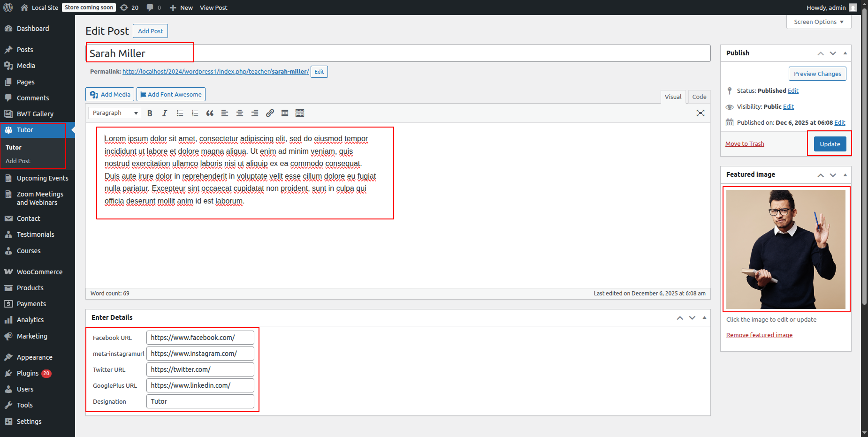Click the Update button
Image resolution: width=868 pixels, height=437 pixels.
pyautogui.click(x=830, y=144)
